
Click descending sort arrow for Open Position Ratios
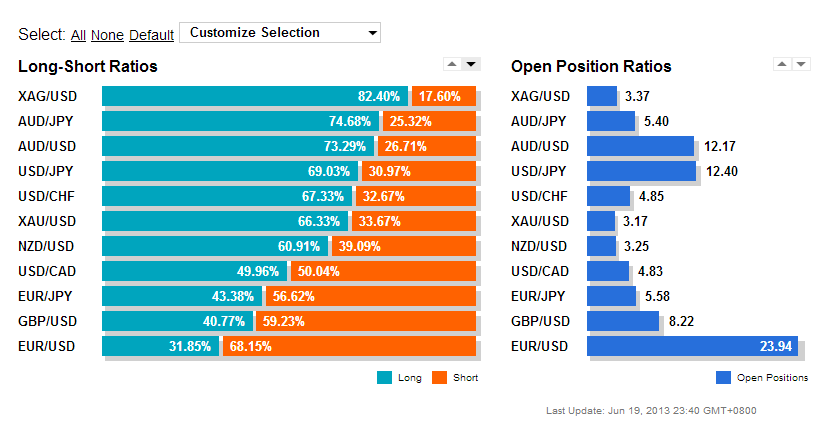(x=801, y=64)
